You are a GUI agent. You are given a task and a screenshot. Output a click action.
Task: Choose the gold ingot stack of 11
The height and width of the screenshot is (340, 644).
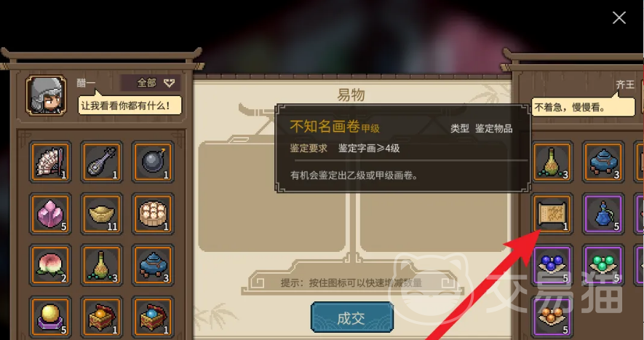tap(101, 214)
